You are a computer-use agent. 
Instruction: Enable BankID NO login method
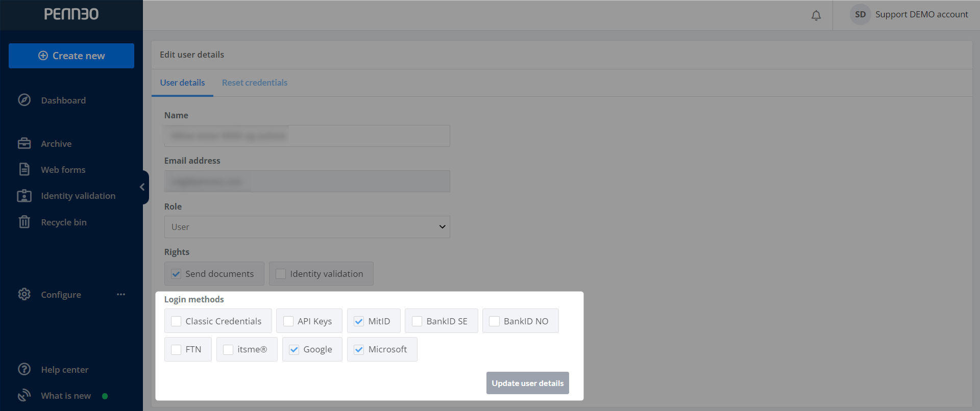click(494, 321)
